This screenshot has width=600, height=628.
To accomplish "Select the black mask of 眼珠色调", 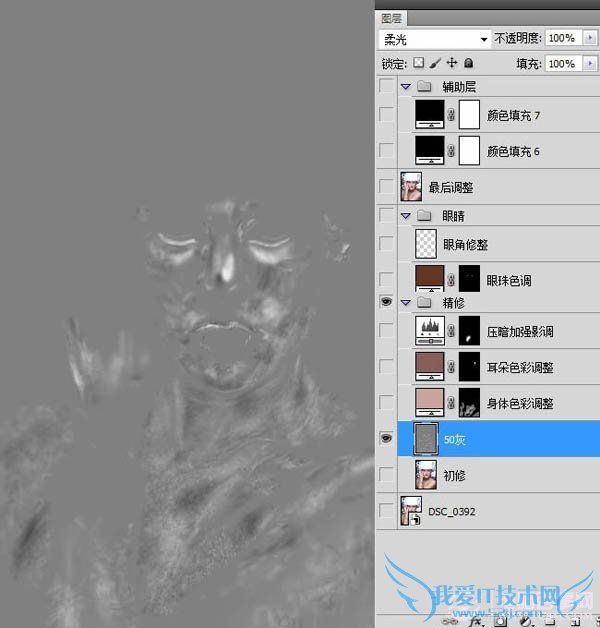I will [x=469, y=279].
